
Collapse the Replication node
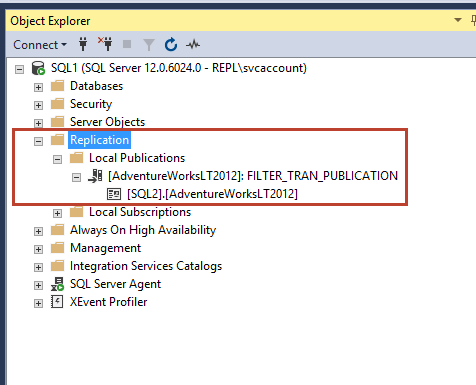(38, 141)
